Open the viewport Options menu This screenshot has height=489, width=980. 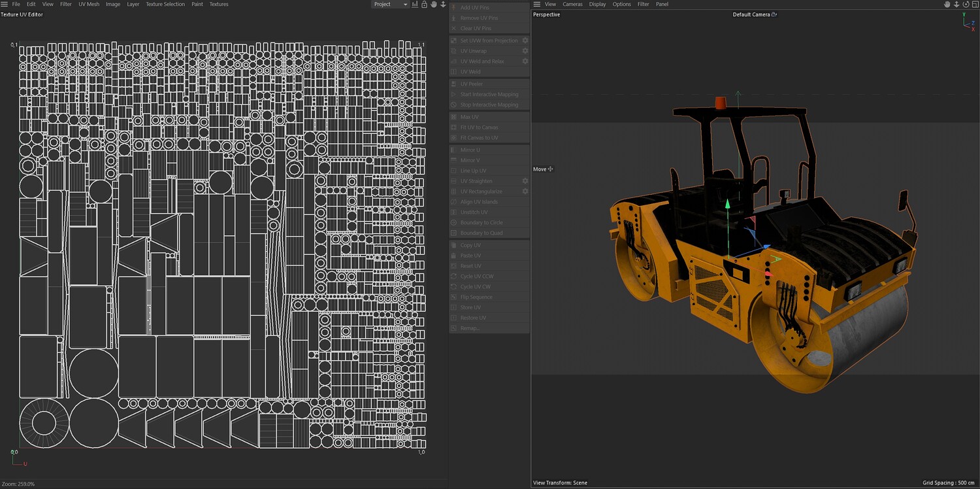(621, 4)
